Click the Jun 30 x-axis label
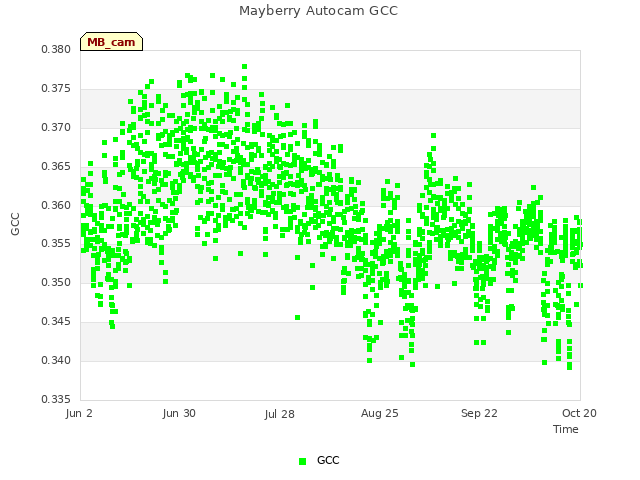Viewport: 640px width, 480px height. point(179,413)
